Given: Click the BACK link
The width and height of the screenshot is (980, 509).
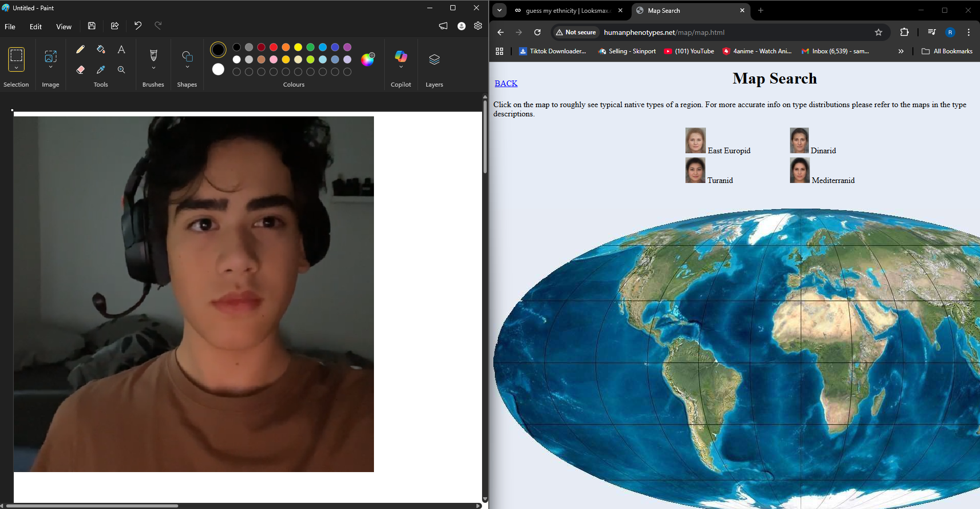Looking at the screenshot, I should (x=506, y=84).
